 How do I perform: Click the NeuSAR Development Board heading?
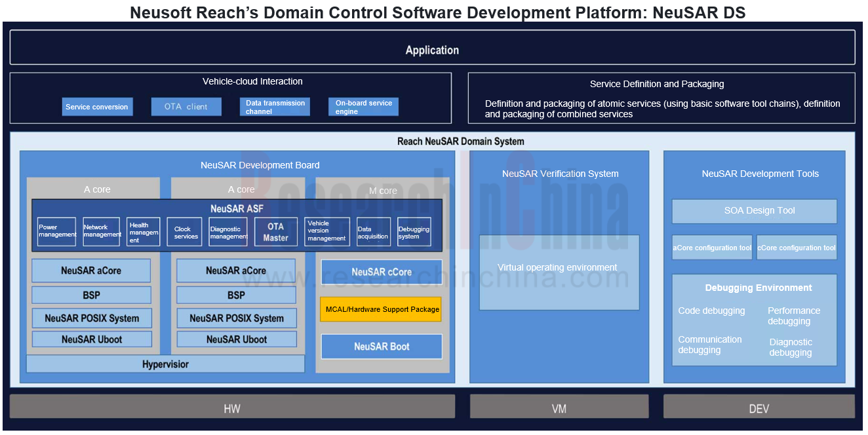pyautogui.click(x=260, y=165)
